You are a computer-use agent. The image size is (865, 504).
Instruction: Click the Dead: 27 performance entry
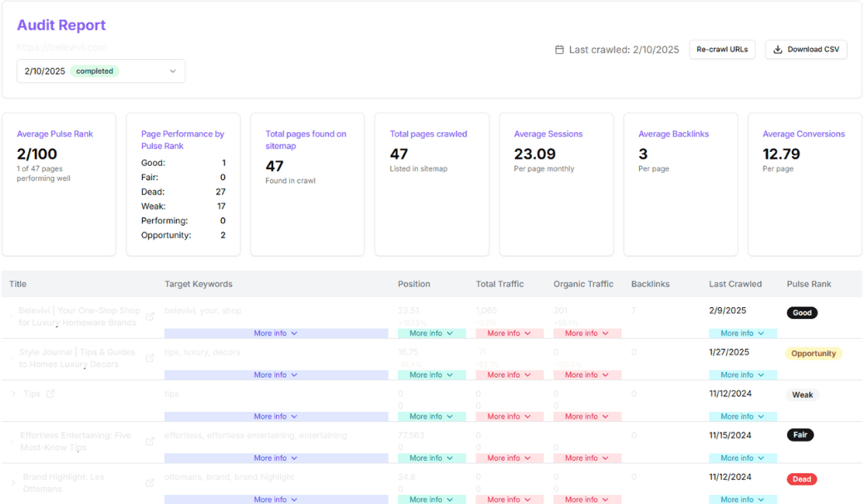point(183,192)
